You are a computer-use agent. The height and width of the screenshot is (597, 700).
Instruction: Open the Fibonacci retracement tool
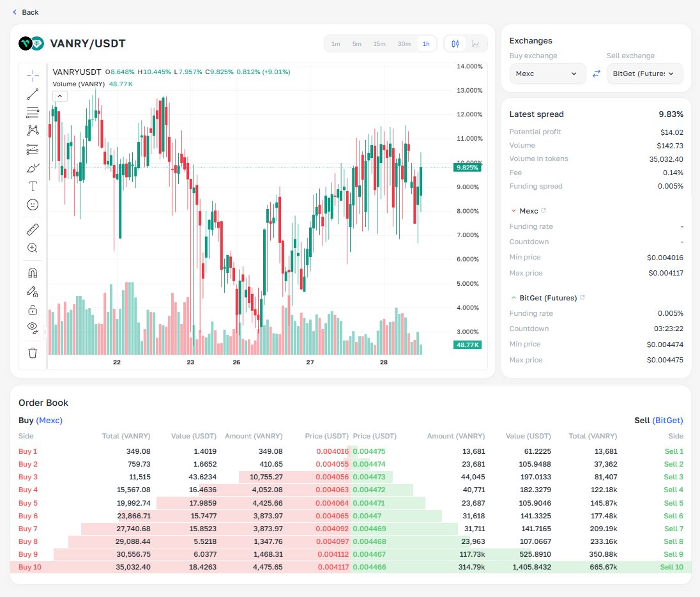pyautogui.click(x=33, y=112)
